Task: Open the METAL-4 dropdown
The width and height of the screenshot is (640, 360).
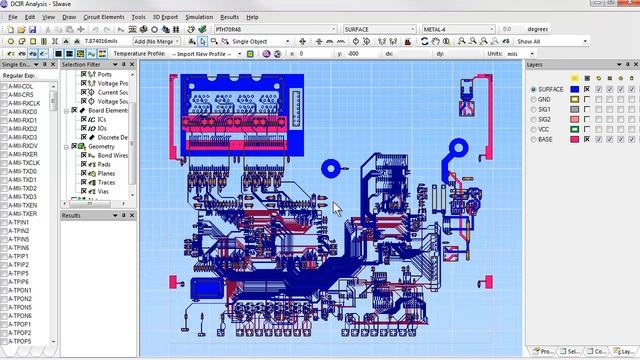Action: click(491, 29)
